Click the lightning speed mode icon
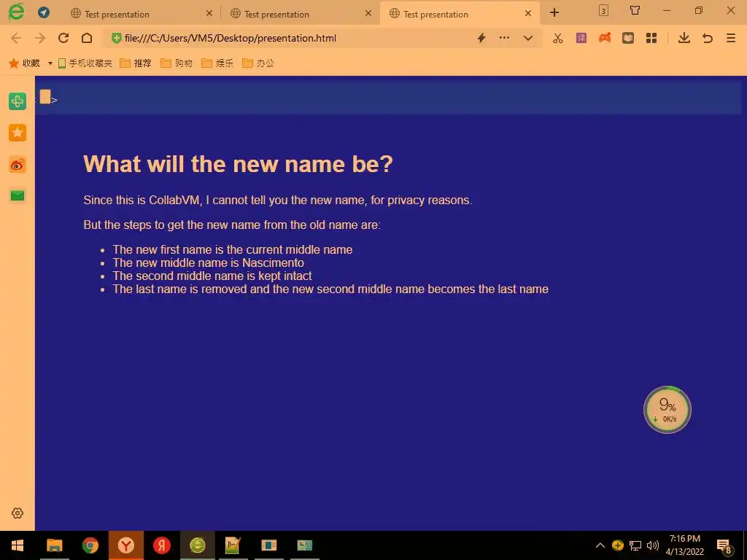Screen dimensions: 747x560 pyautogui.click(x=481, y=38)
